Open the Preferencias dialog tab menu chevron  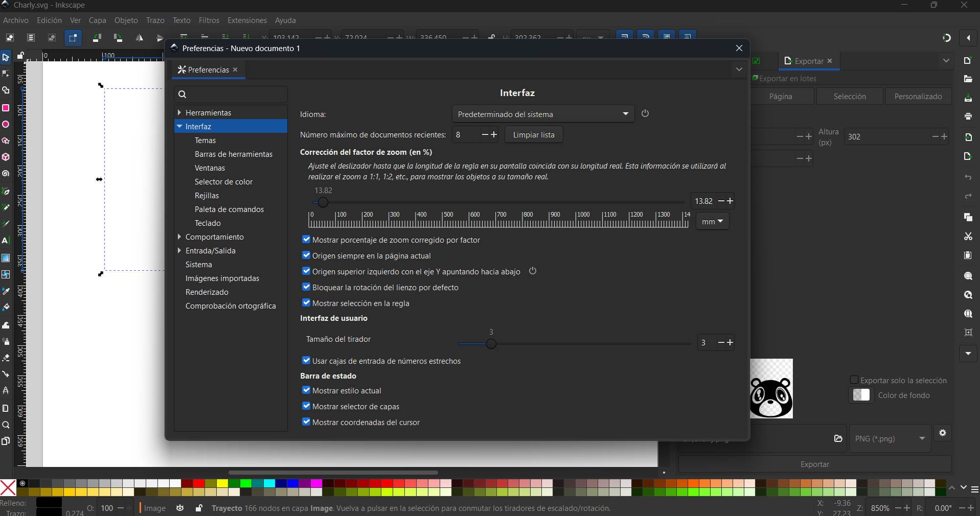739,69
